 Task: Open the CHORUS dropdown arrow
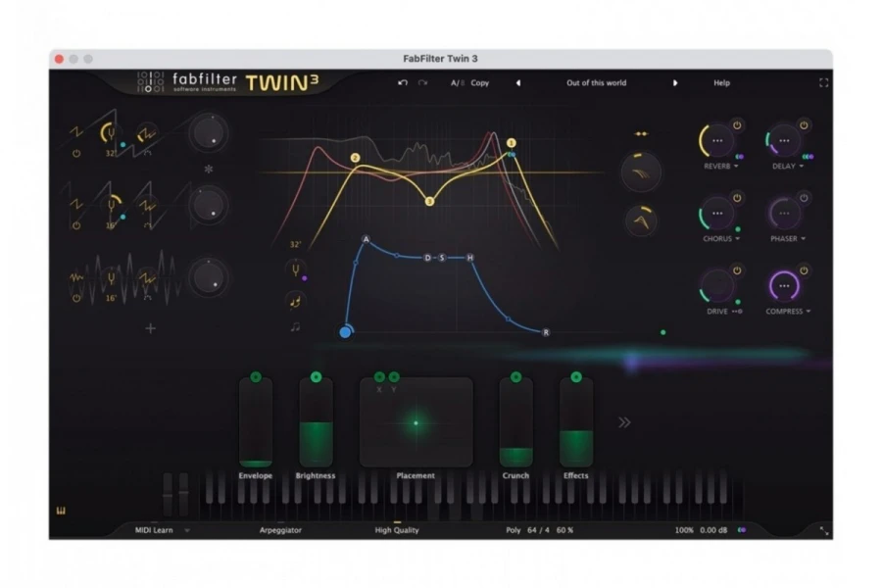pyautogui.click(x=737, y=239)
